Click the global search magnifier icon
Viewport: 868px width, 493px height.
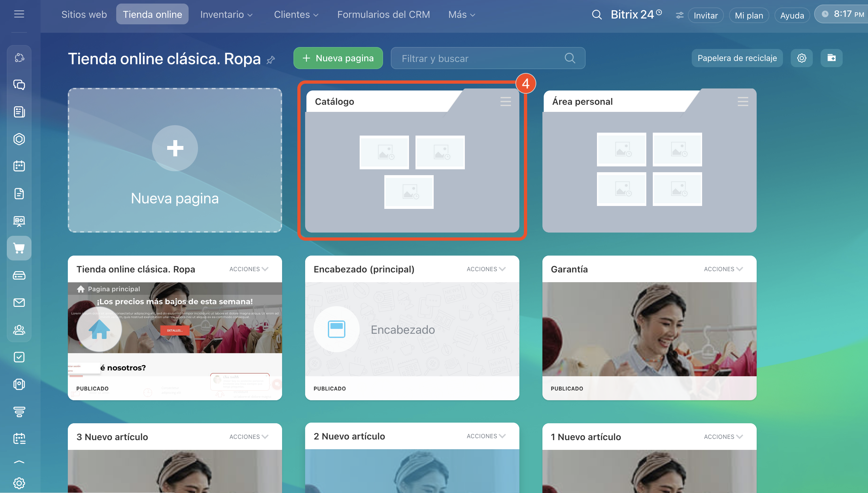coord(597,15)
